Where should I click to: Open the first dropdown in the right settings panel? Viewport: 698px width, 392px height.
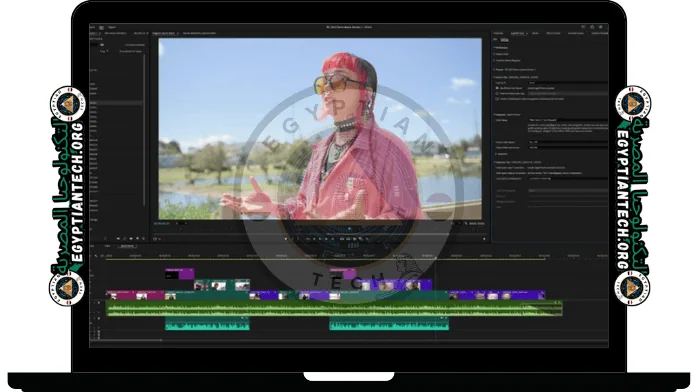(x=568, y=83)
